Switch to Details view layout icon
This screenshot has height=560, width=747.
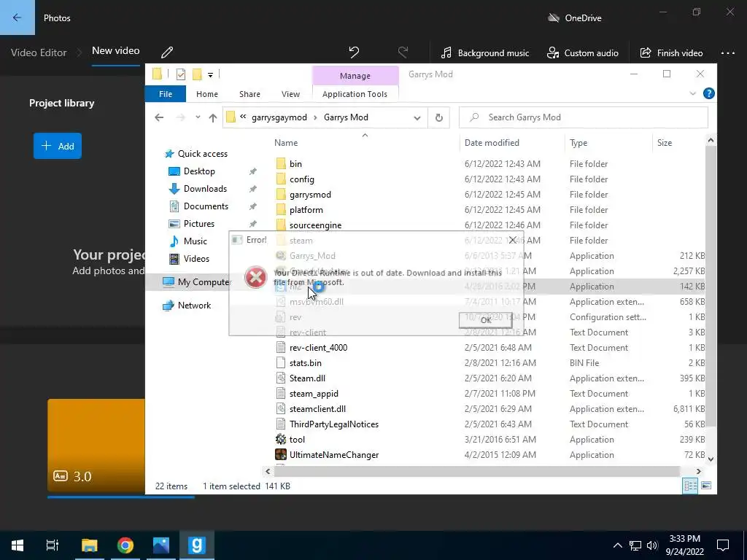[x=690, y=486]
